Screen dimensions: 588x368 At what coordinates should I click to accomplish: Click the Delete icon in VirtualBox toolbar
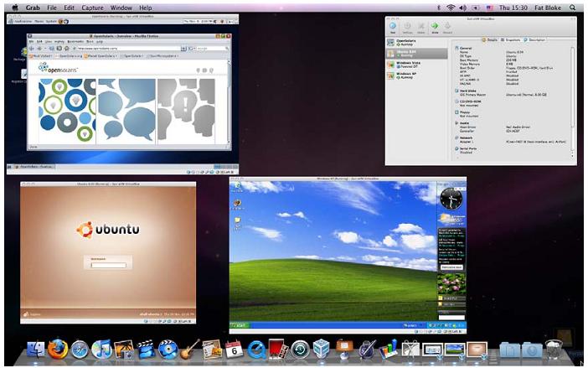[421, 28]
